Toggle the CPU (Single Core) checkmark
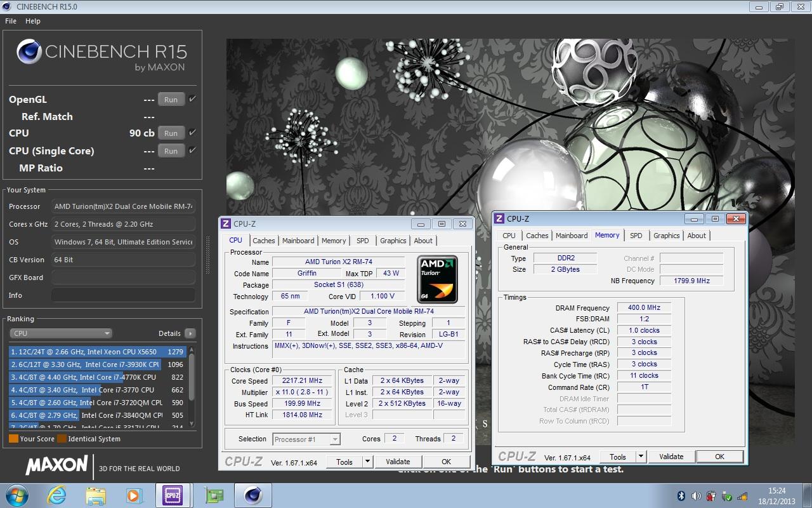The image size is (812, 508). click(192, 150)
